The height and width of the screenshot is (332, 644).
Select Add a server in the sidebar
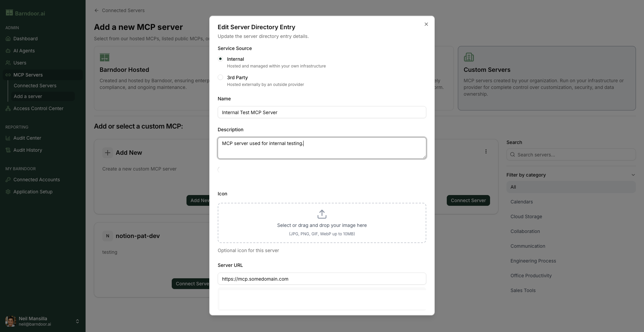click(28, 96)
